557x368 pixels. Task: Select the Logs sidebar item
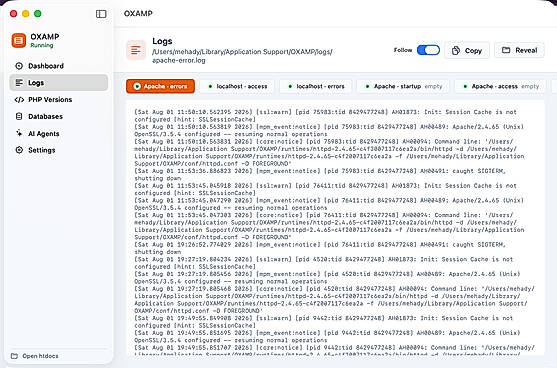(x=59, y=83)
